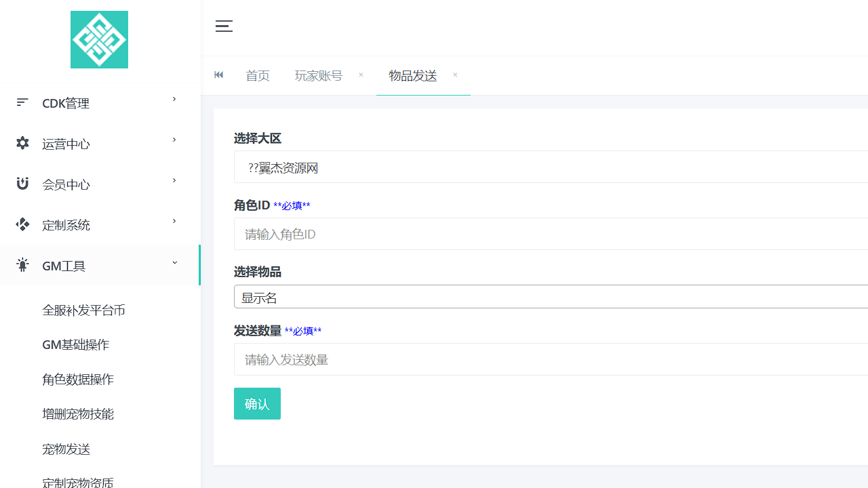Click the 角色ID input field
The width and height of the screenshot is (868, 488).
point(475,234)
